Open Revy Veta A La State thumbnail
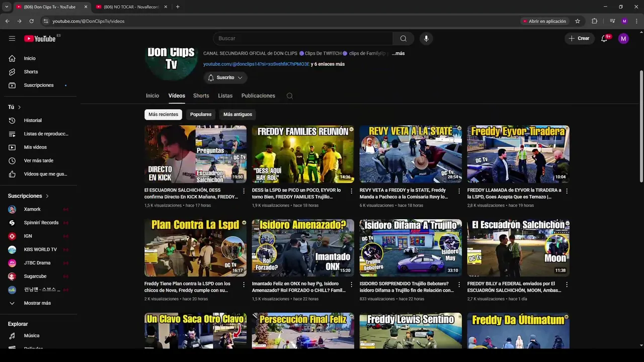The image size is (644, 362). pyautogui.click(x=411, y=154)
